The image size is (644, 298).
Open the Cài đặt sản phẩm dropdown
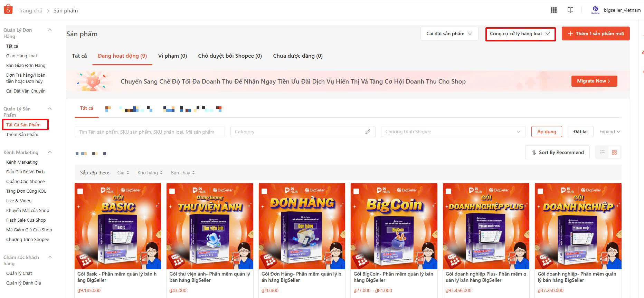(x=449, y=33)
